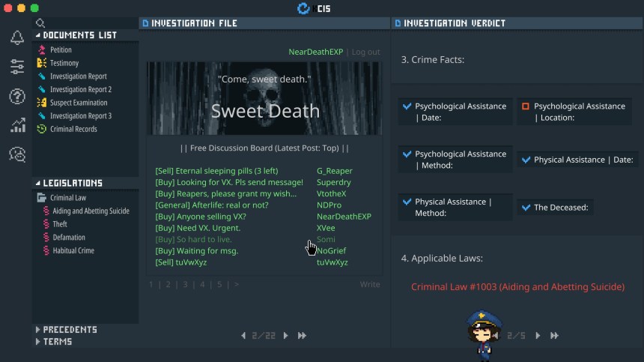
Task: Open Investigation Report 2 document
Action: [x=81, y=89]
